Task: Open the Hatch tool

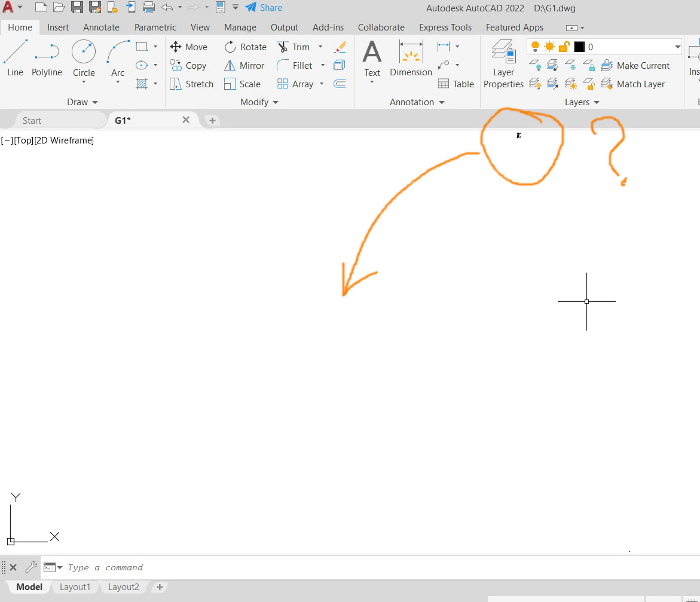Action: 142,84
